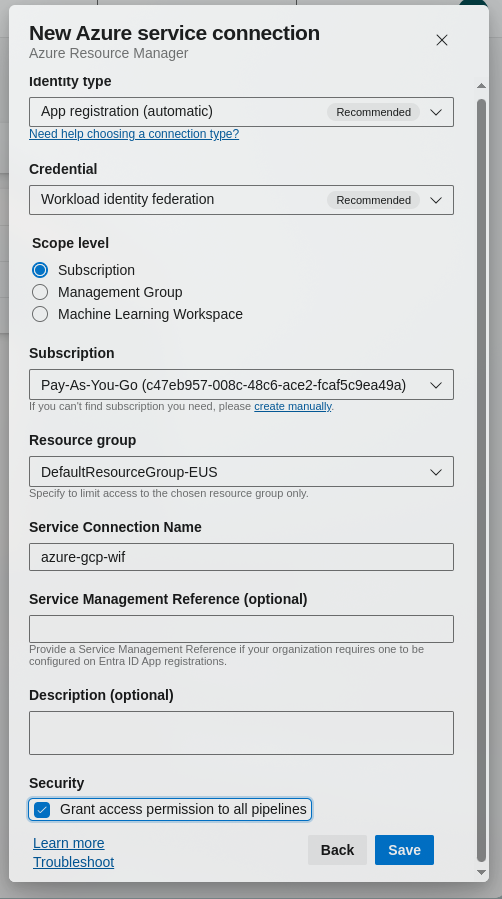The image size is (502, 899).
Task: Click the Save button
Action: pos(405,850)
